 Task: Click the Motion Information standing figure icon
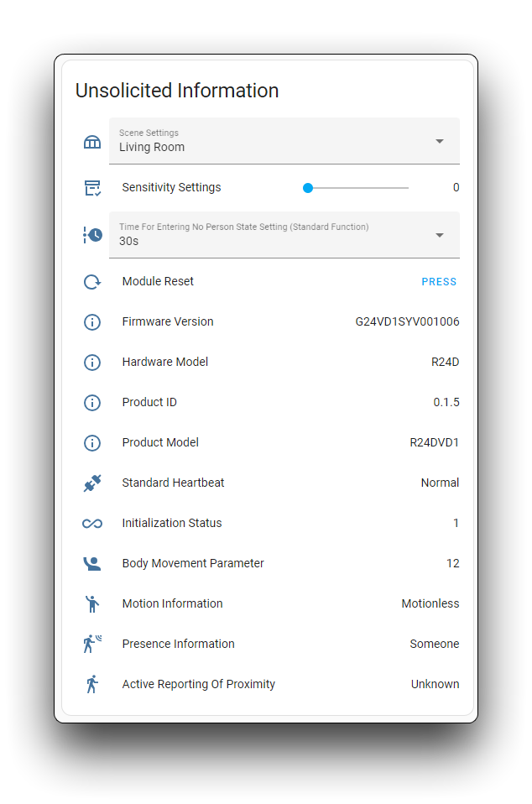(x=92, y=604)
